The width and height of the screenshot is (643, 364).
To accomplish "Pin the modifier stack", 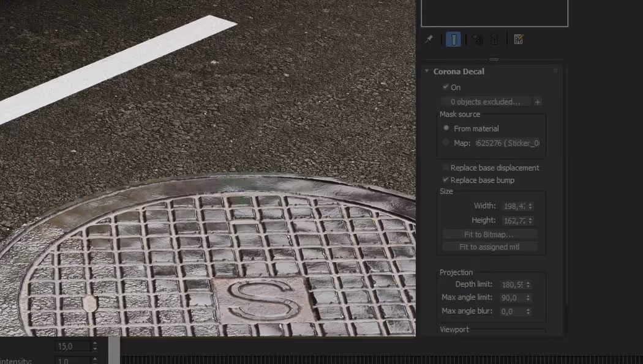I will click(429, 39).
